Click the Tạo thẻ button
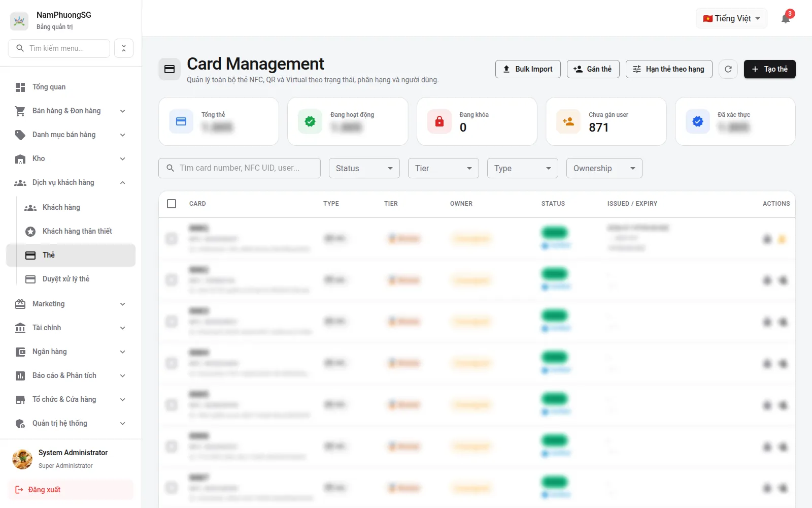Screen dimensions: 812x508 click(x=770, y=69)
